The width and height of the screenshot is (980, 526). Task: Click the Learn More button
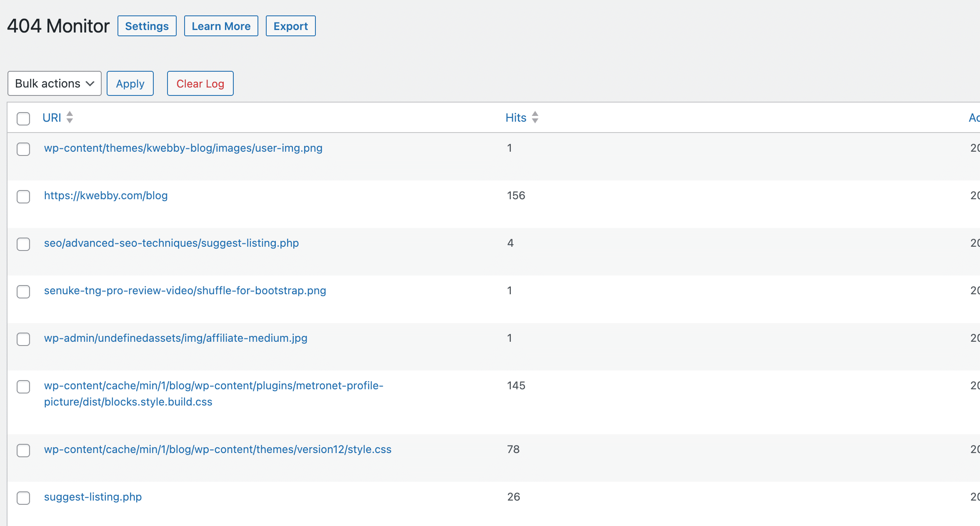221,26
